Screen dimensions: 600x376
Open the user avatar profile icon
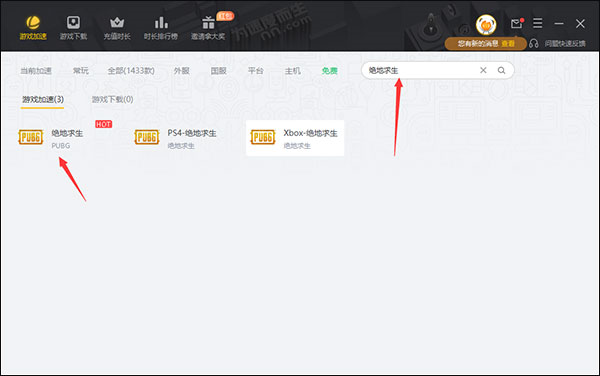(486, 25)
